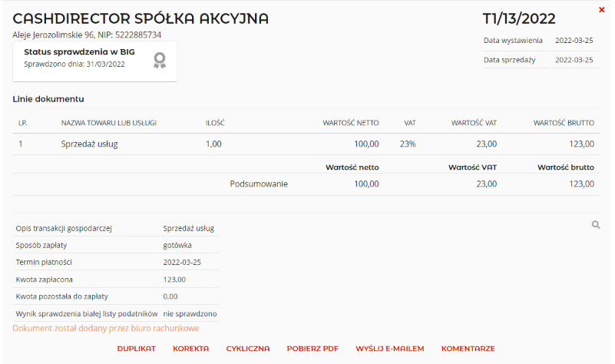Click the BIG verification badge icon

click(x=159, y=60)
